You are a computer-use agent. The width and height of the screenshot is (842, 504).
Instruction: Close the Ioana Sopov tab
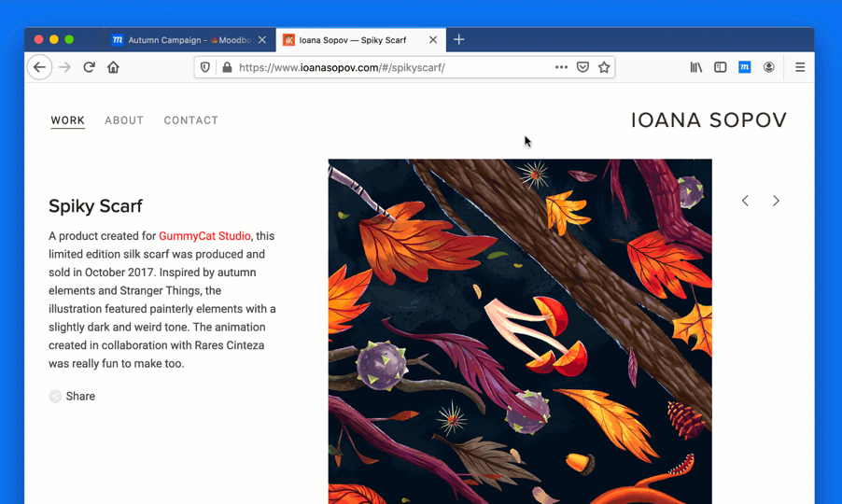[x=433, y=40]
